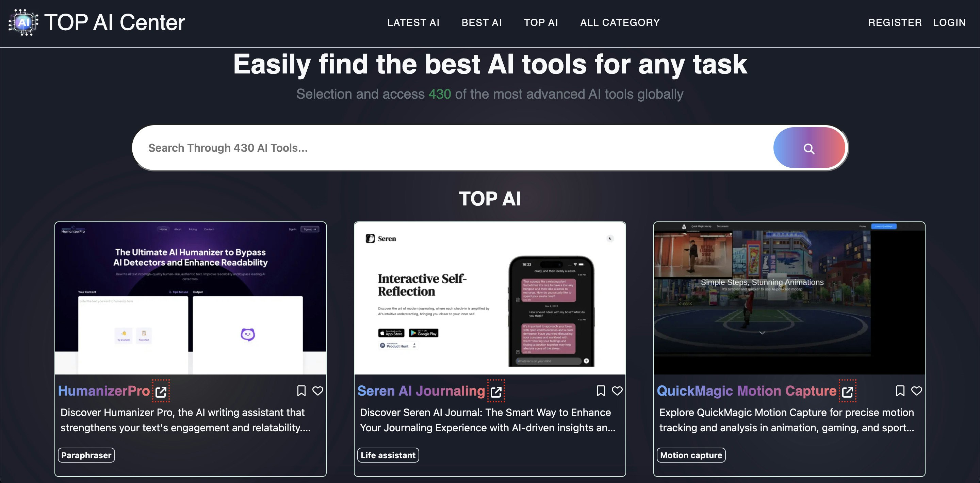Open Seren AI Journaling external link icon

496,392
